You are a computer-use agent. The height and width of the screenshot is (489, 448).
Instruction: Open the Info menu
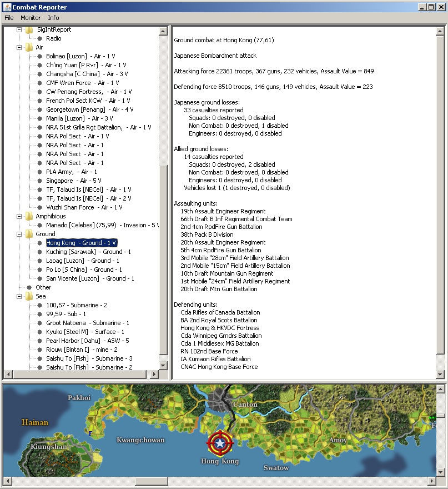click(53, 18)
